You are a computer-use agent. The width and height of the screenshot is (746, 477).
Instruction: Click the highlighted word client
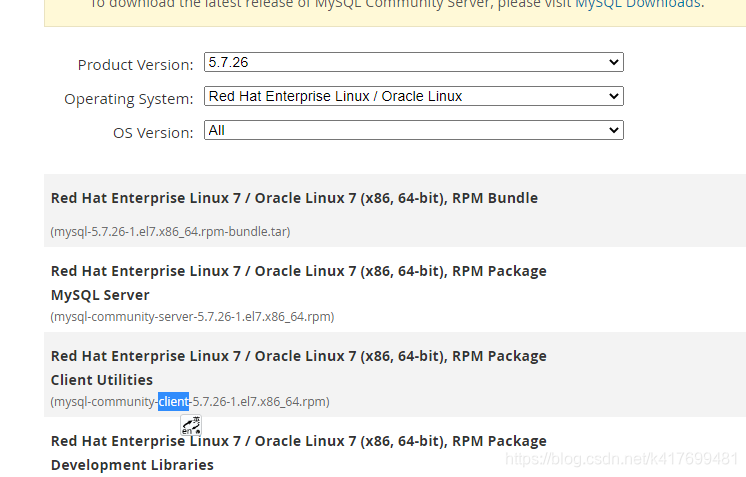pyautogui.click(x=174, y=402)
